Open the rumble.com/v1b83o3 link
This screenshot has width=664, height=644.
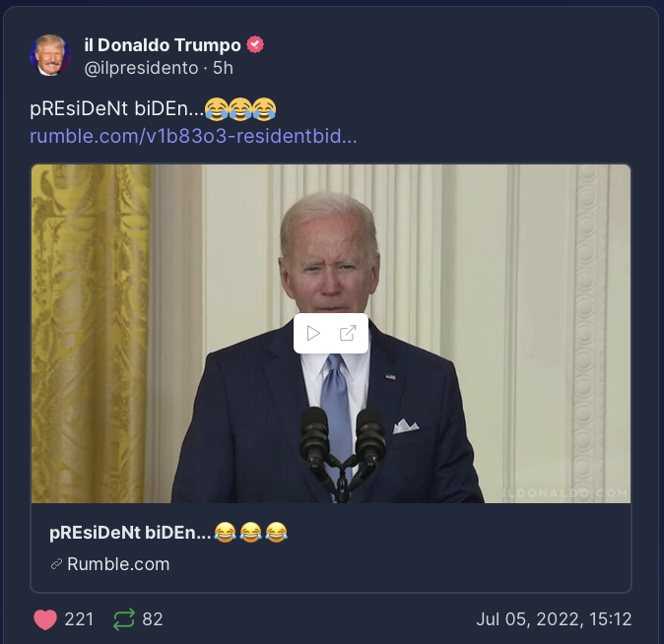pos(193,136)
